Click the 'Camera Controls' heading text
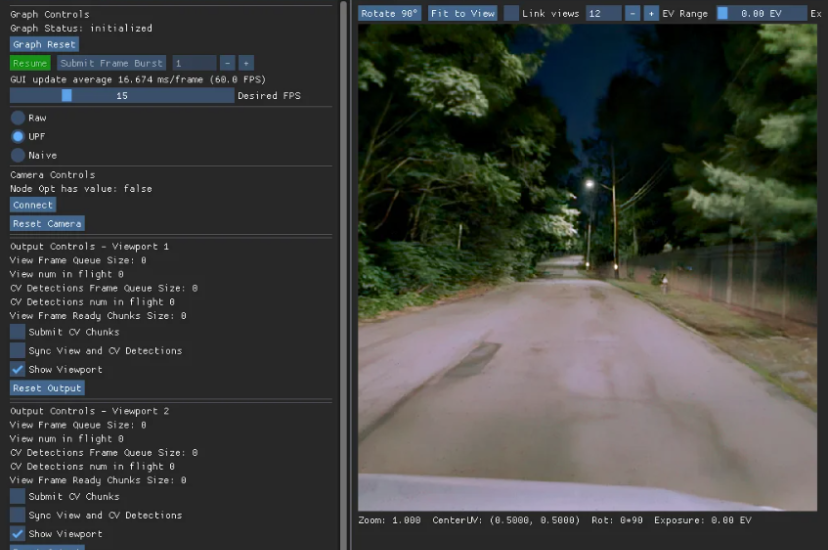 click(53, 175)
